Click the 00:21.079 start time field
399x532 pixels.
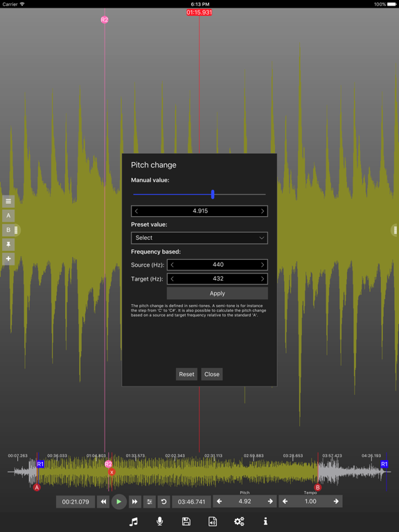(76, 502)
